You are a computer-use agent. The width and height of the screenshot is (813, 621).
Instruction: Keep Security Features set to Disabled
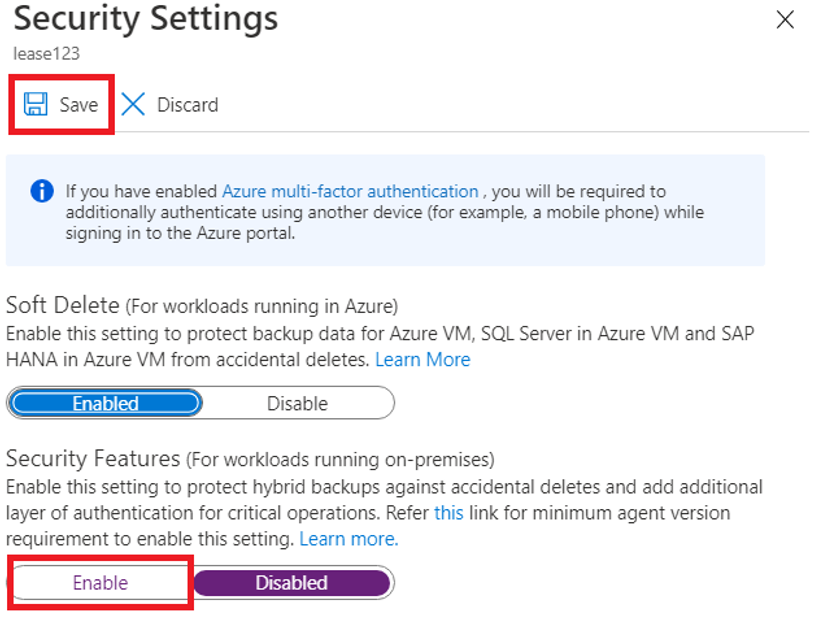[x=293, y=582]
